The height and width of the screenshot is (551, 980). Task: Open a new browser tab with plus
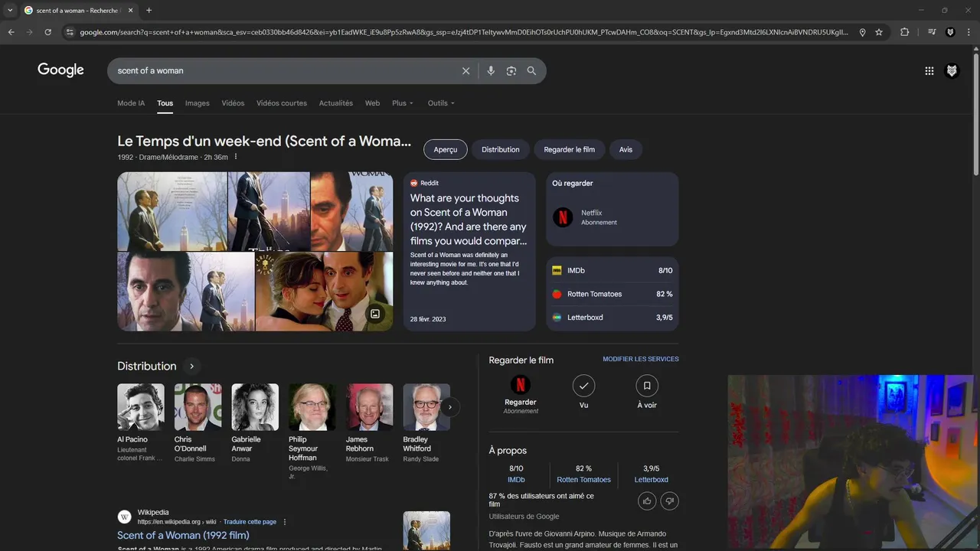pyautogui.click(x=149, y=11)
